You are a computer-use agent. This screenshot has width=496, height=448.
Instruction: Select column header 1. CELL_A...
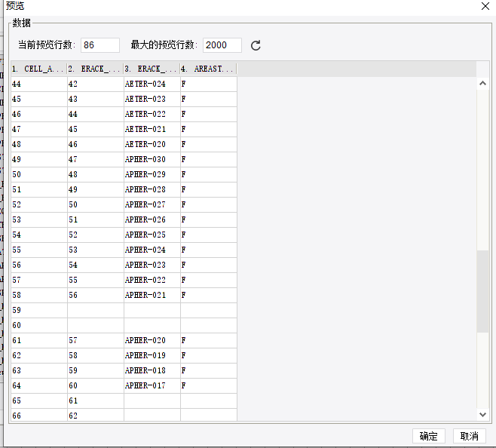click(x=39, y=69)
